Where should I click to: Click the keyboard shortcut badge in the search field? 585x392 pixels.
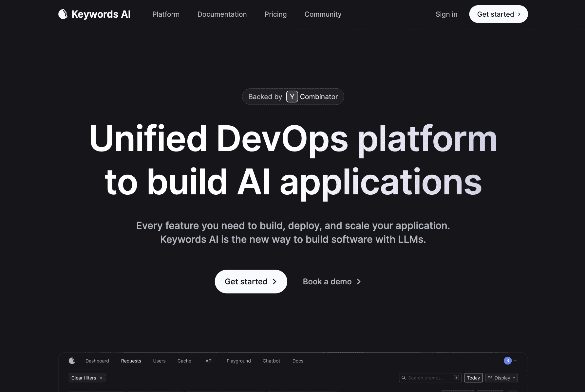pyautogui.click(x=457, y=378)
